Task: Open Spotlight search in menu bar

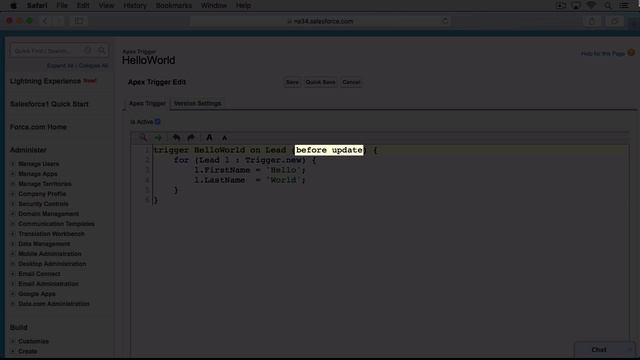Action: pos(608,5)
